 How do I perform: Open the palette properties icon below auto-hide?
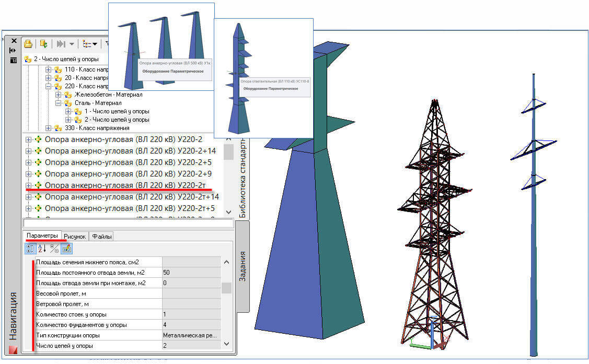[13, 60]
